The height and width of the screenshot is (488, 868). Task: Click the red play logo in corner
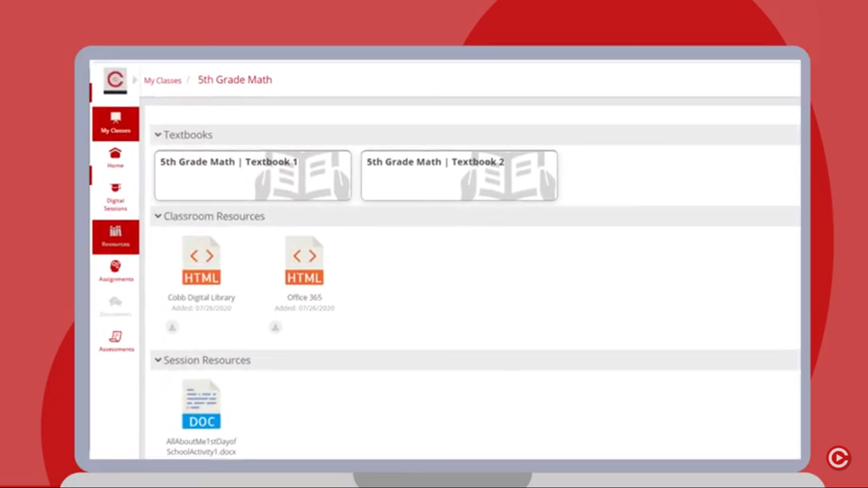(838, 458)
